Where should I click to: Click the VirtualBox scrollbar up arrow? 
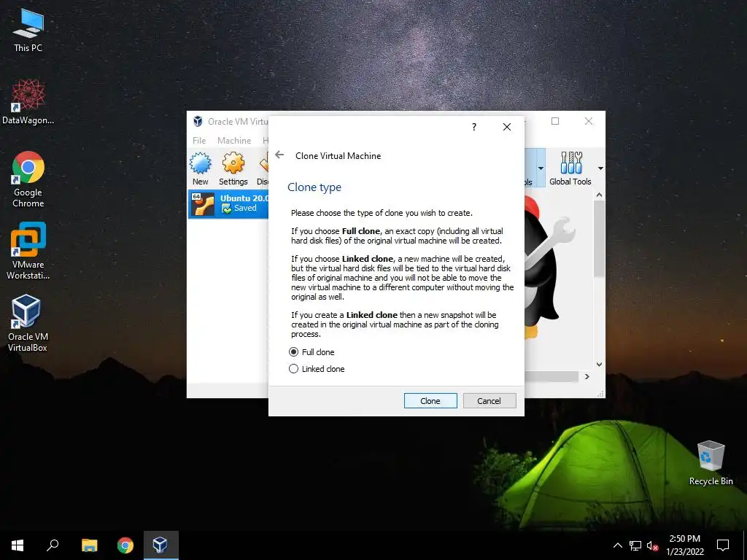[600, 195]
